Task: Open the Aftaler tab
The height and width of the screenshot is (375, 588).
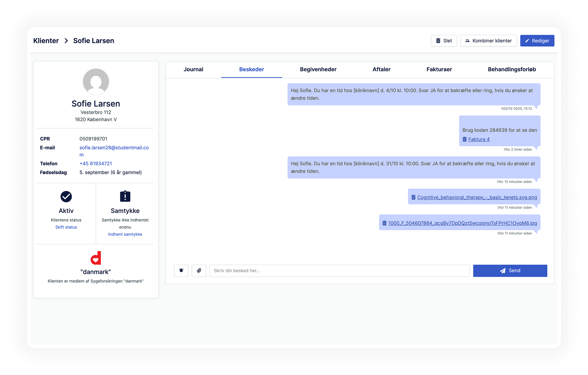Action: click(381, 70)
